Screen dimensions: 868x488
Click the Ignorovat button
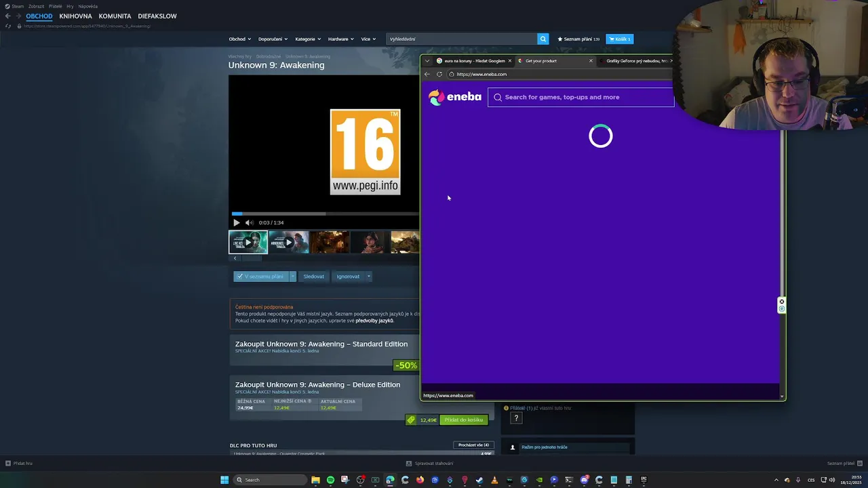[348, 276]
